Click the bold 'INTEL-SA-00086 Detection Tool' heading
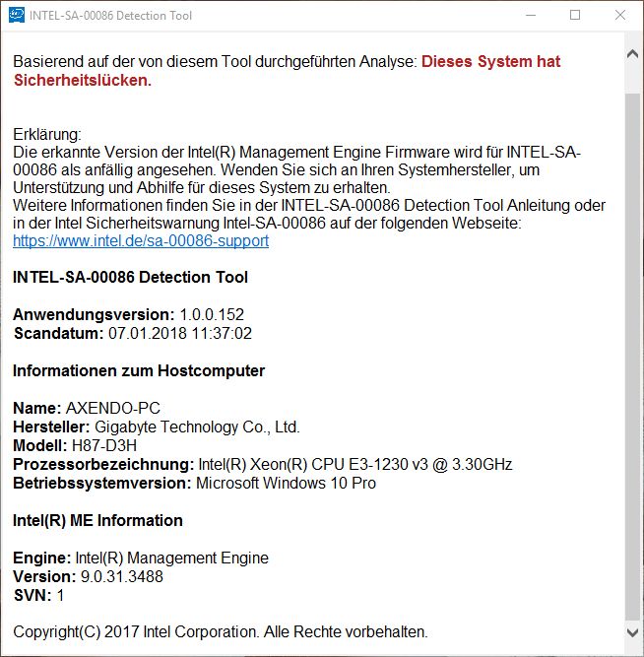 130,278
